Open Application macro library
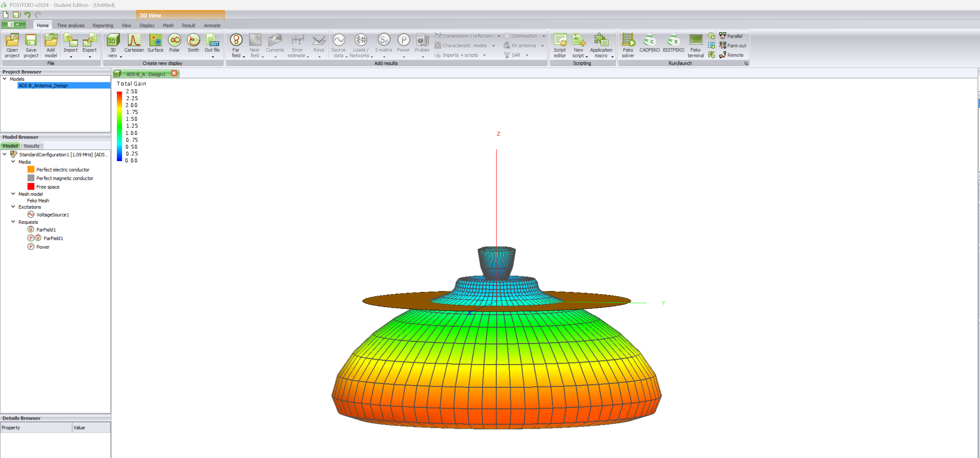This screenshot has width=980, height=458. pyautogui.click(x=601, y=45)
